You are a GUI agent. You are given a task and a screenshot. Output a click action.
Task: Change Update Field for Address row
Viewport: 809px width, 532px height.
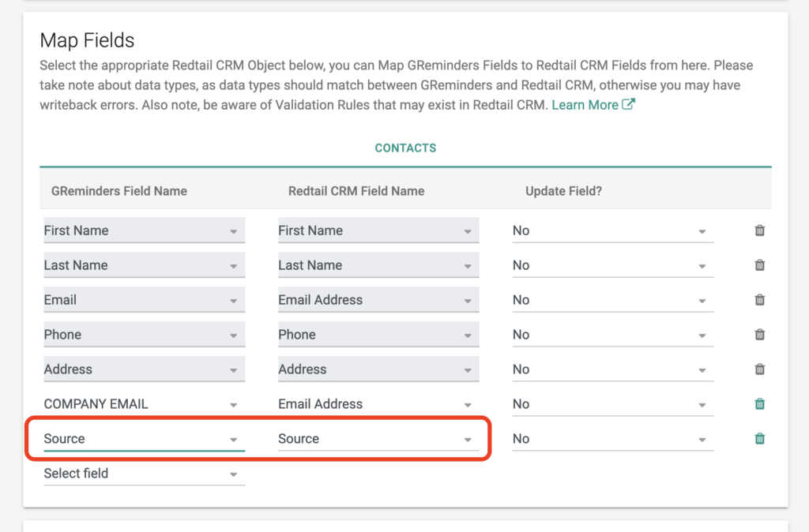[x=612, y=369]
